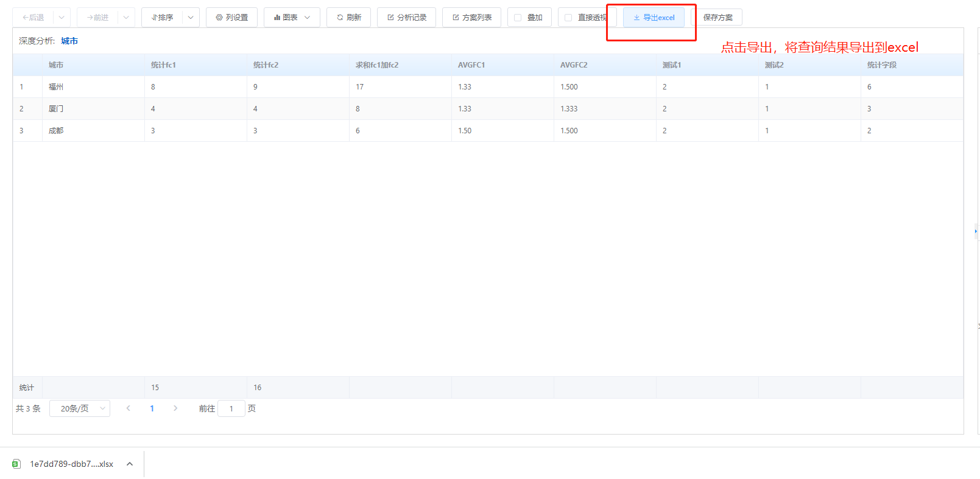Export results with 导出excel button

click(654, 18)
